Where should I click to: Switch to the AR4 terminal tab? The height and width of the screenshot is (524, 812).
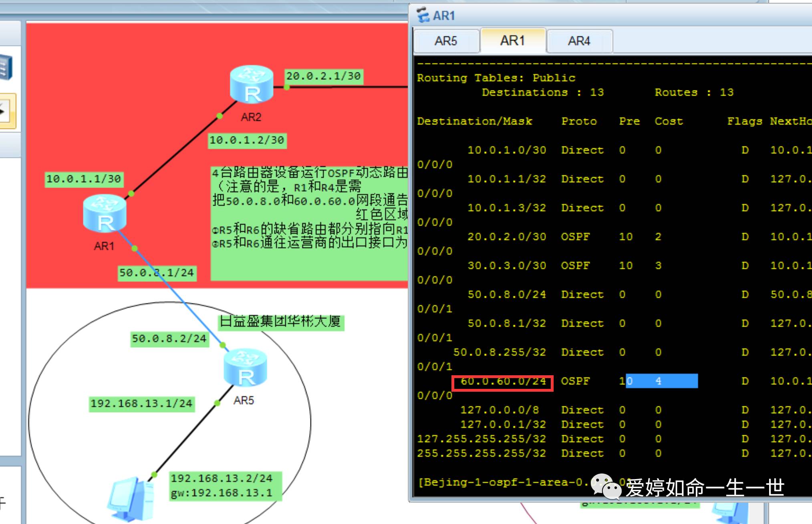pyautogui.click(x=579, y=41)
